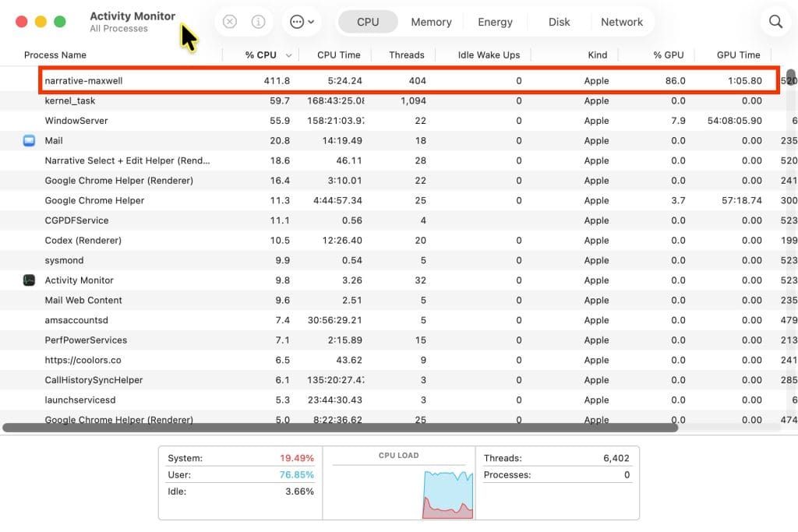Click the Processes count statistic

(x=556, y=475)
